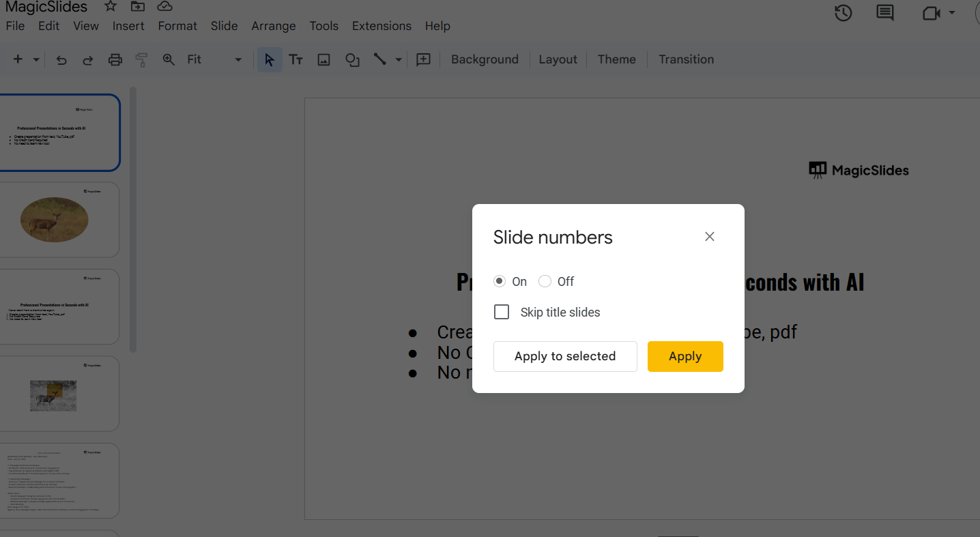The image size is (980, 537).
Task: Open the comments panel icon
Action: pos(884,13)
